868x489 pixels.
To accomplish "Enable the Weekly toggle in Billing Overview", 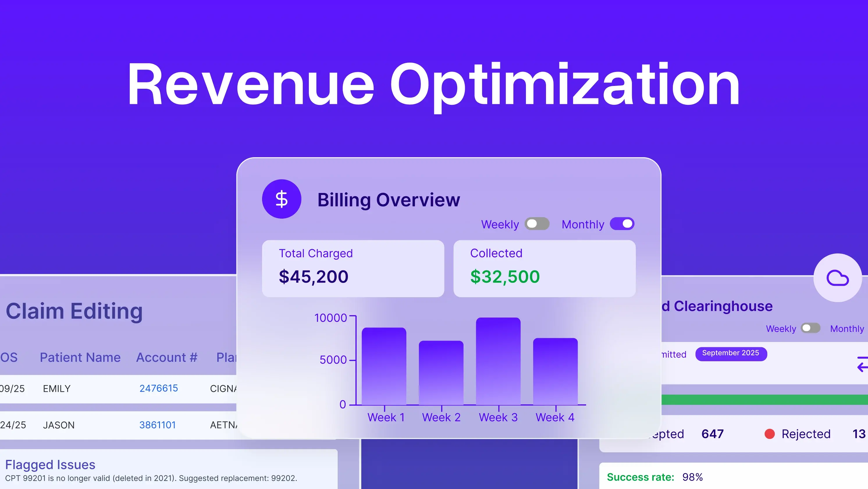I will (537, 224).
